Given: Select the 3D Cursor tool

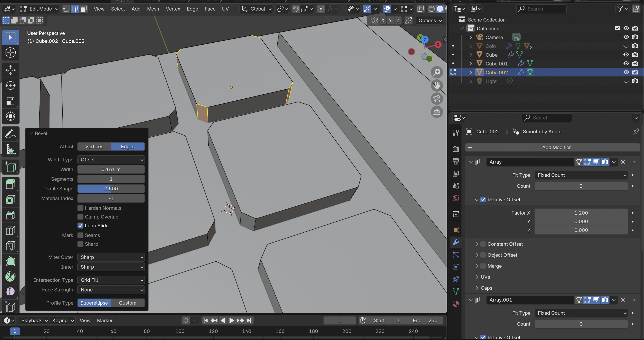Looking at the screenshot, I should [x=10, y=52].
